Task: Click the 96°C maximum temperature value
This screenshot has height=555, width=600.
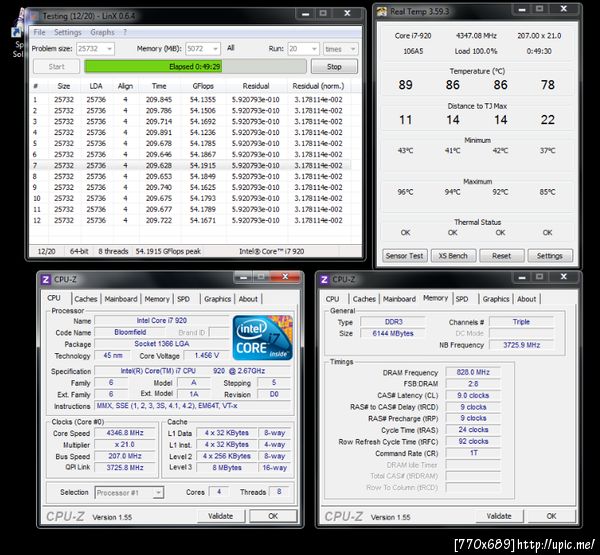Action: click(x=405, y=192)
